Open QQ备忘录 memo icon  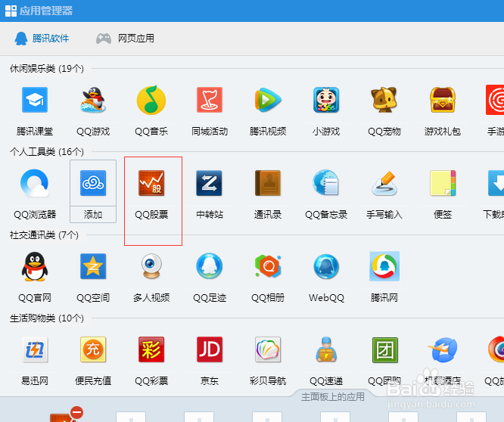click(326, 183)
